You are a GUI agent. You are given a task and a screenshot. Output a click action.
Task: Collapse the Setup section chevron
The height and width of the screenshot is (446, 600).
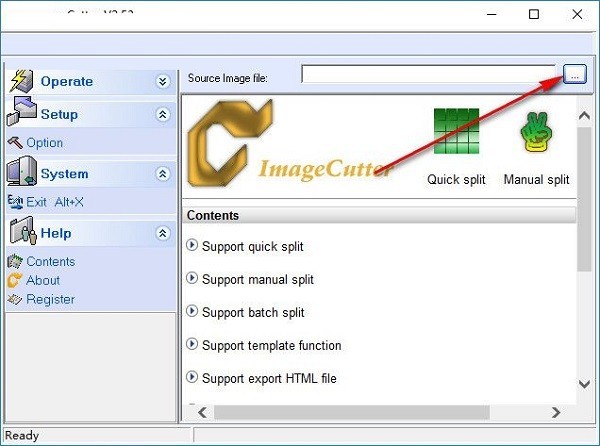(163, 114)
